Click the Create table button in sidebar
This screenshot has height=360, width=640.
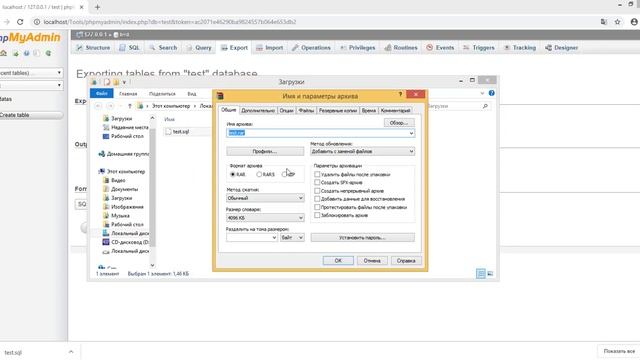[x=31, y=115]
